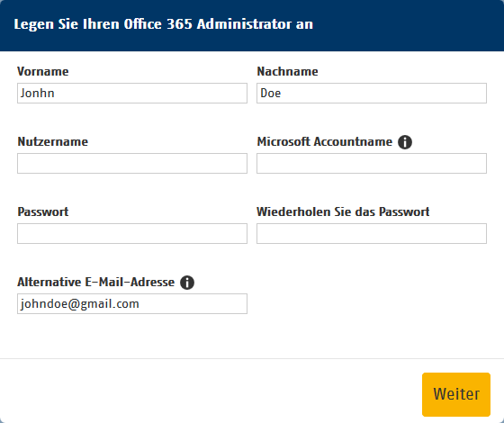Screen dimensions: 504x423
Task: Click the Nachname label
Action: coord(287,71)
